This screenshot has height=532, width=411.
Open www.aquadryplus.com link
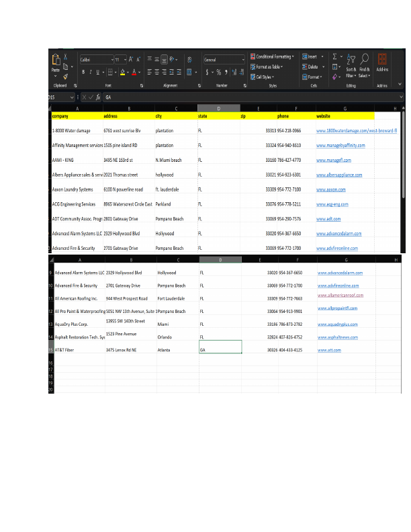pos(337,324)
